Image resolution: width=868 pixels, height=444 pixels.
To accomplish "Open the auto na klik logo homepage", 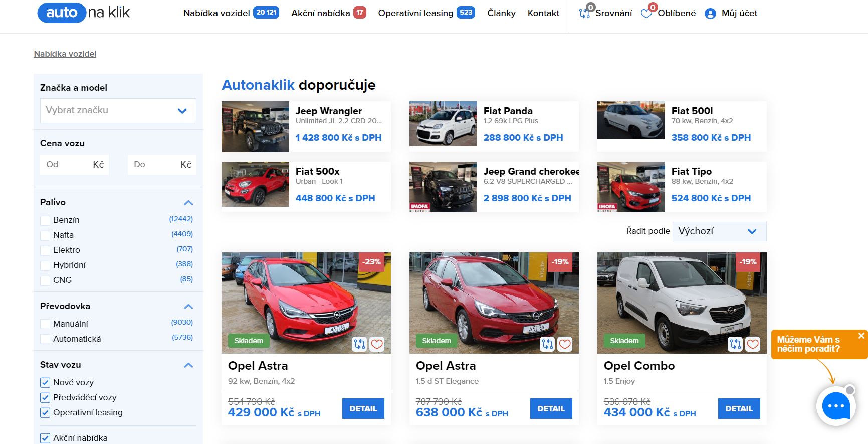I will (x=84, y=12).
